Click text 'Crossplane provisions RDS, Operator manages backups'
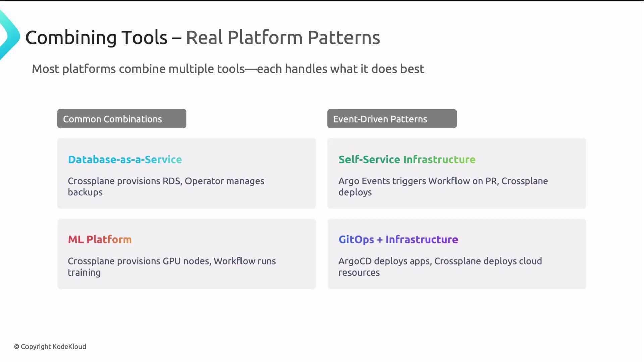 pos(166,186)
